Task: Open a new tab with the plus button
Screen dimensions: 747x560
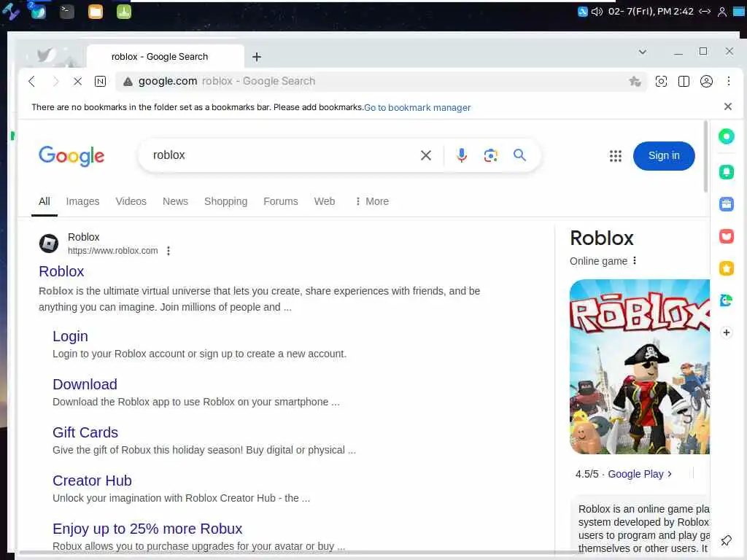Action: 257,57
